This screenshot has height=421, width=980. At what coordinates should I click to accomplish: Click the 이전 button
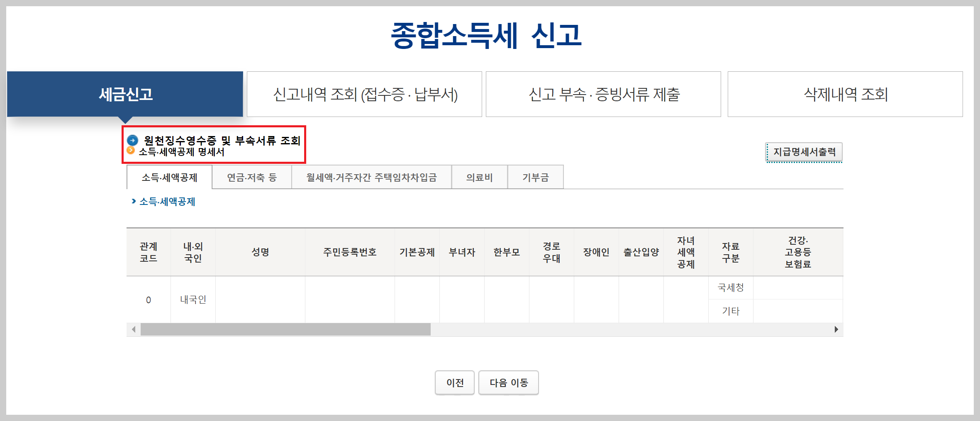(x=455, y=382)
